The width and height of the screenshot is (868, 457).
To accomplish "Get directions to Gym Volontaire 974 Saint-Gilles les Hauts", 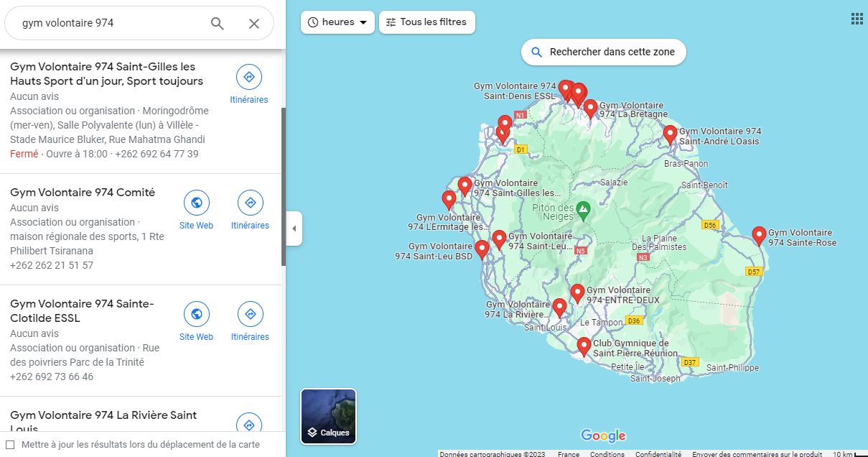I will click(249, 77).
